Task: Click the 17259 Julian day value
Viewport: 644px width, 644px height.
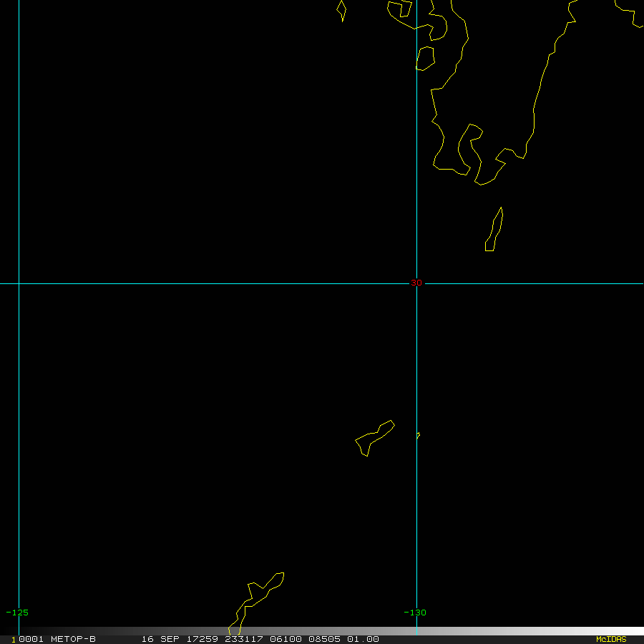Action: 202,639
